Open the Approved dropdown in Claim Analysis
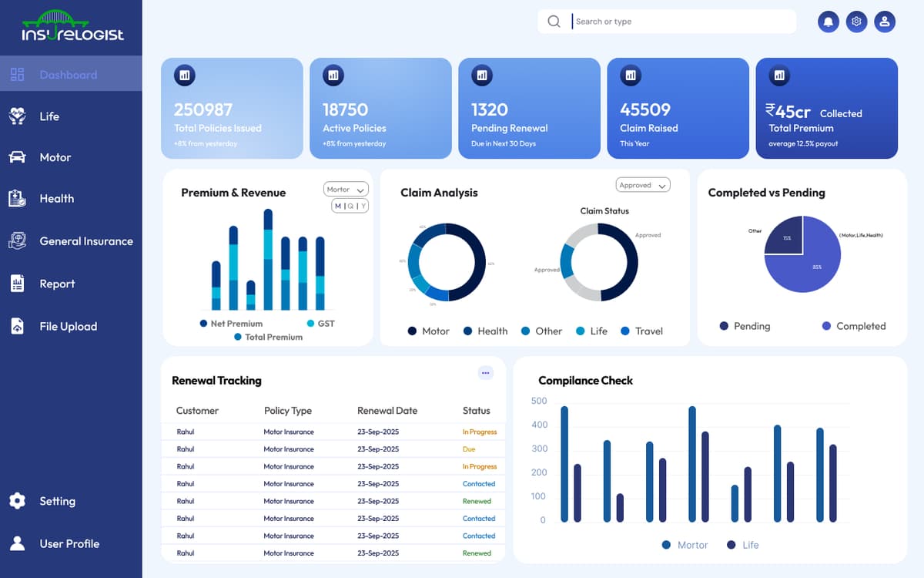The image size is (924, 578). coord(642,184)
